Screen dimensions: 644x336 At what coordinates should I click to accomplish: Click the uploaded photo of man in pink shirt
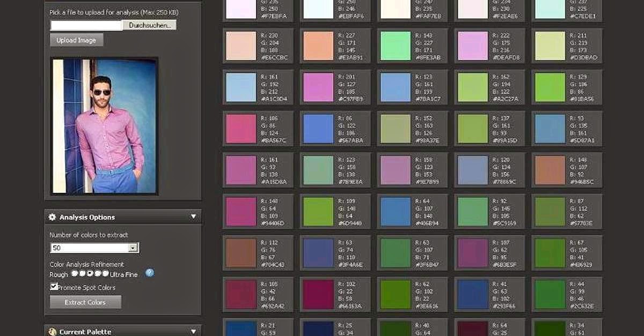pos(104,126)
